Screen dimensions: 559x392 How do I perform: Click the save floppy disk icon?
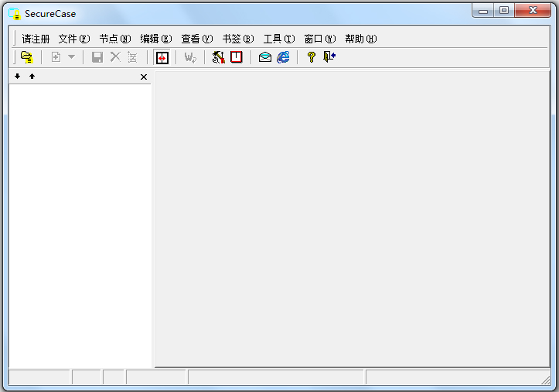pos(97,57)
